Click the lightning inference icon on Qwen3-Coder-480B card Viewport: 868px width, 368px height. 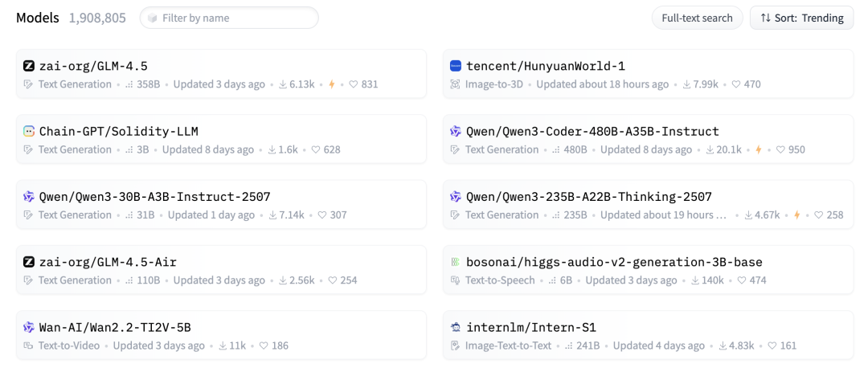pyautogui.click(x=759, y=150)
